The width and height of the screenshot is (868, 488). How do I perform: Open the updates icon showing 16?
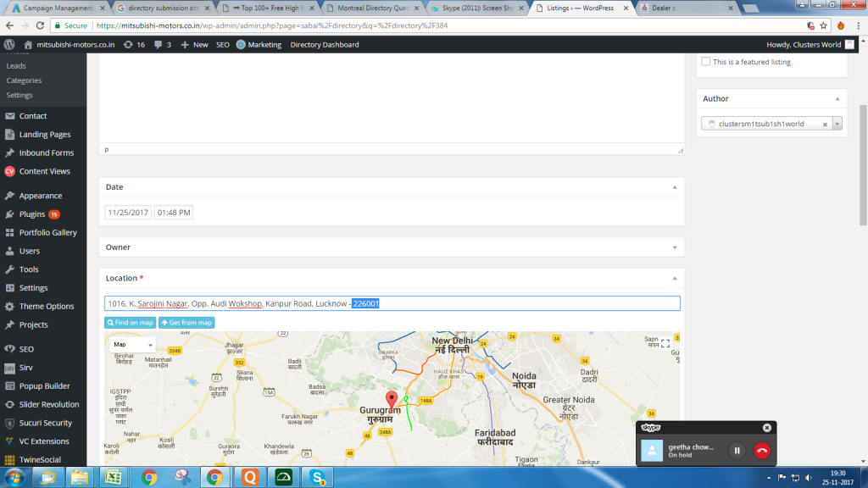[135, 45]
